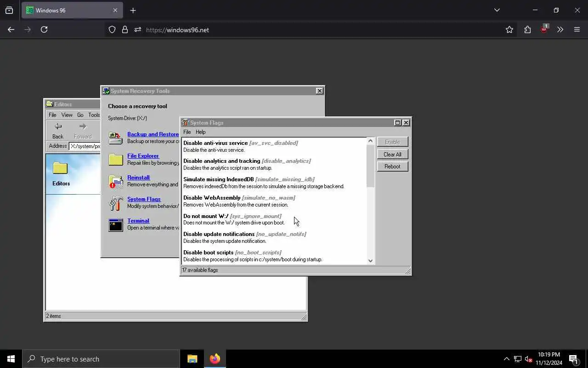Click the Windows notification center icon

point(573,359)
